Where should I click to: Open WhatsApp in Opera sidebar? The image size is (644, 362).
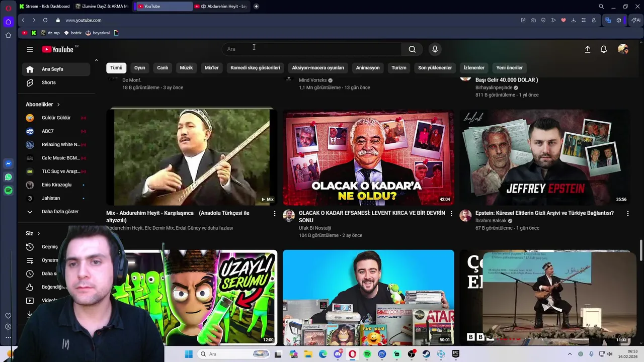[x=8, y=177]
